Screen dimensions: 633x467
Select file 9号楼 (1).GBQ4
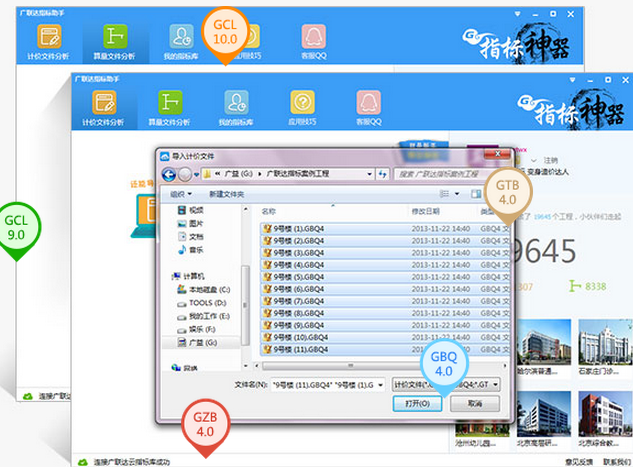click(x=385, y=229)
